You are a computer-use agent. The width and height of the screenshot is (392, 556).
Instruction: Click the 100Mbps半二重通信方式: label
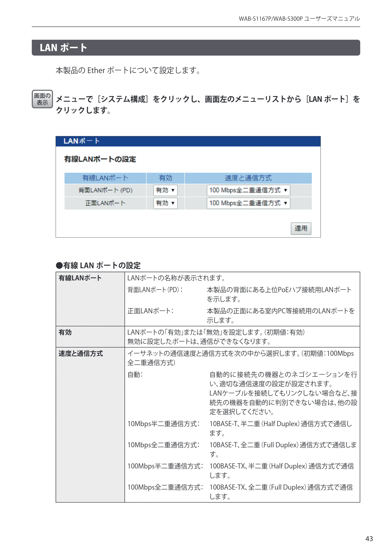[x=165, y=466]
